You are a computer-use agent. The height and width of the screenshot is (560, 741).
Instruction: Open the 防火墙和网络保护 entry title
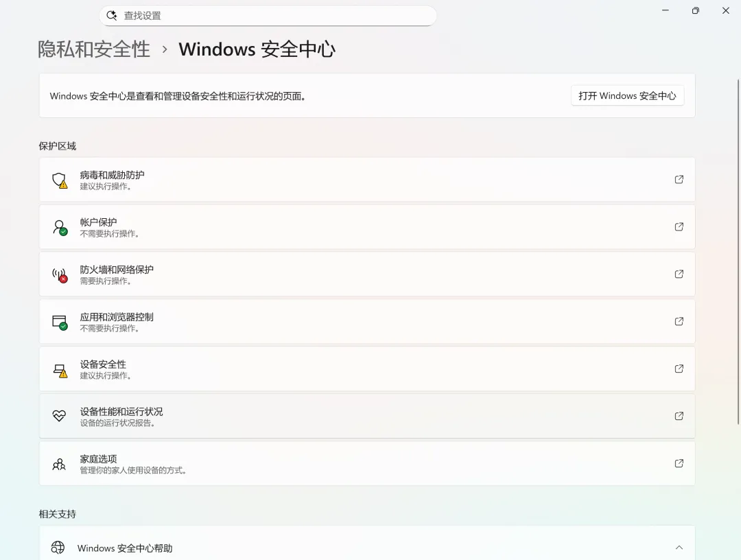click(x=117, y=270)
